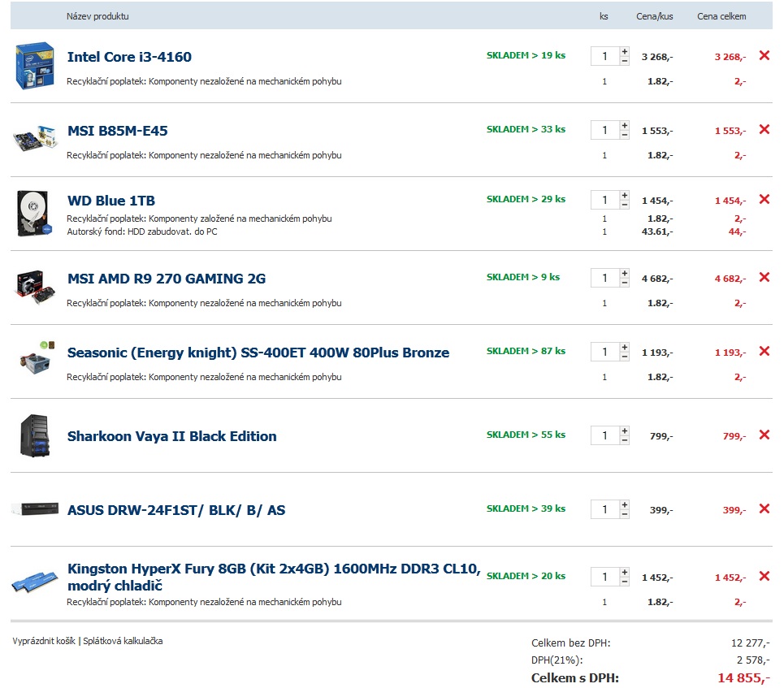This screenshot has height=688, width=784.
Task: Edit quantity field for MSI AMD R9 270
Action: 605,279
